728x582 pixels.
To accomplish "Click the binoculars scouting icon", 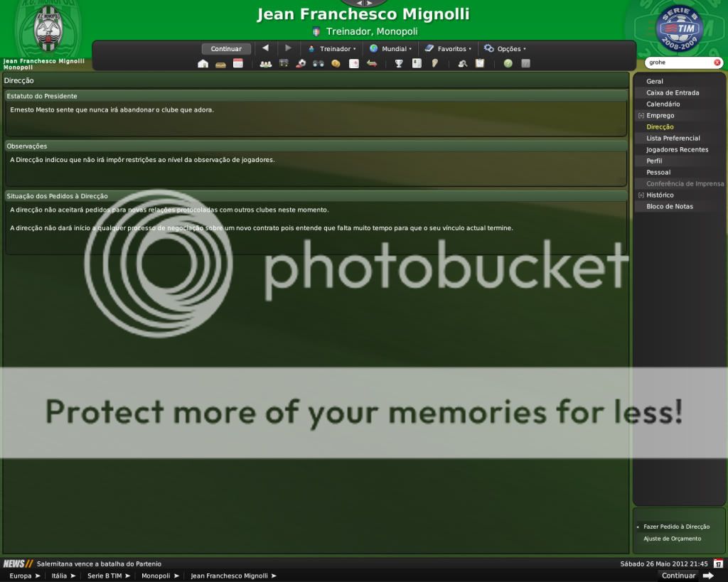I will [x=318, y=63].
